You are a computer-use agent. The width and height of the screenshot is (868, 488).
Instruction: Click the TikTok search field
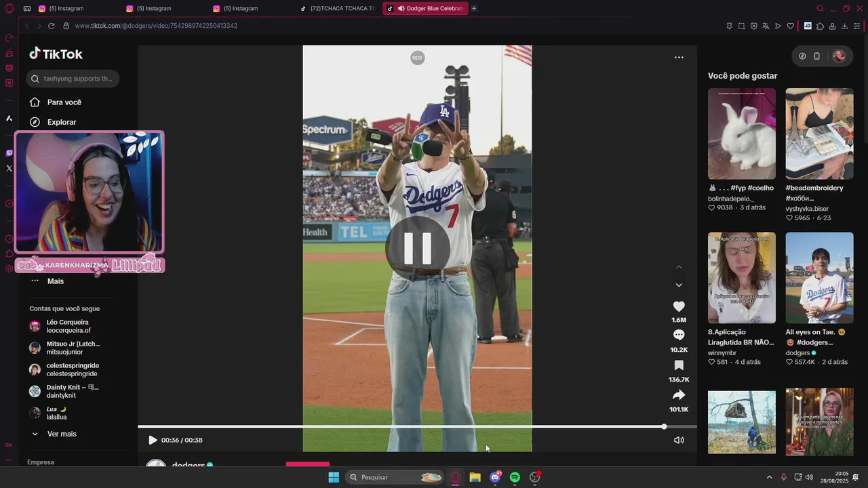click(x=73, y=79)
